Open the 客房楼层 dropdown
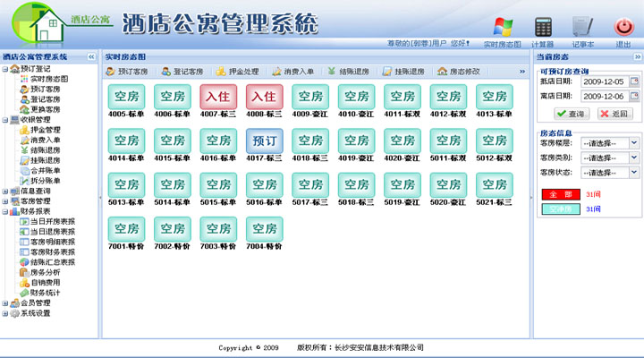 pyautogui.click(x=610, y=143)
